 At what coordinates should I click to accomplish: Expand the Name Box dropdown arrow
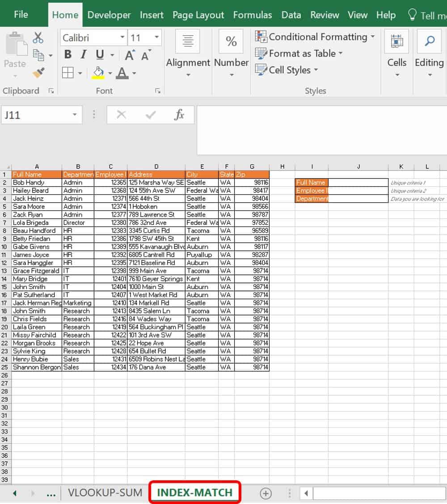75,115
